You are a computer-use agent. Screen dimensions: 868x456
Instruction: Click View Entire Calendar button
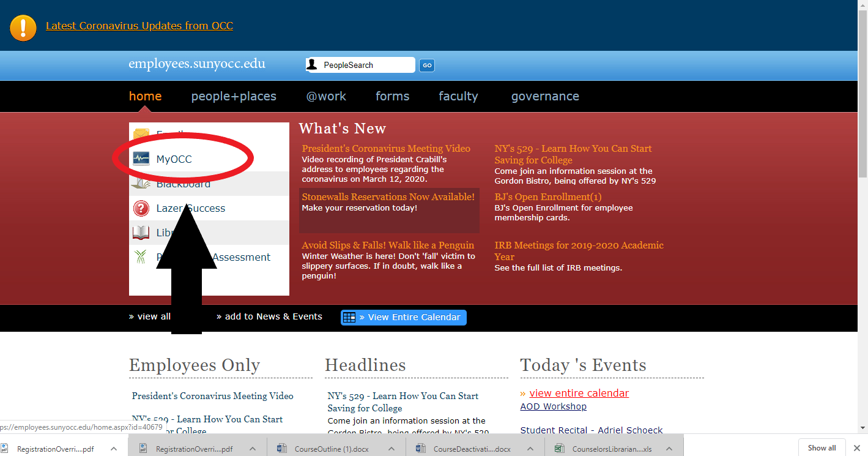tap(404, 317)
